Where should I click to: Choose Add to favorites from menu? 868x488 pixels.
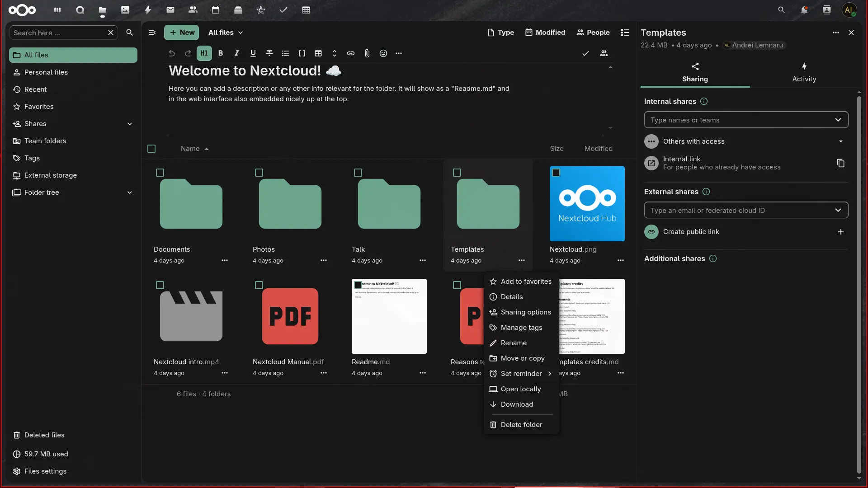[x=521, y=282]
